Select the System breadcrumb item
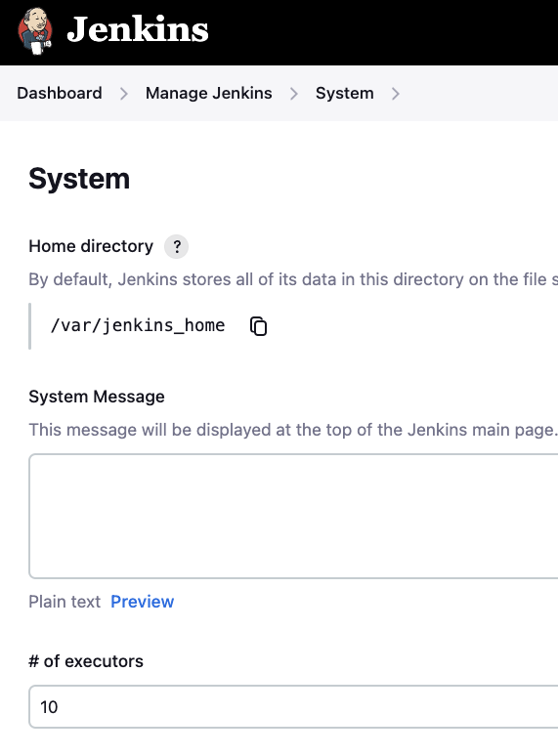This screenshot has width=558, height=756. [x=344, y=93]
